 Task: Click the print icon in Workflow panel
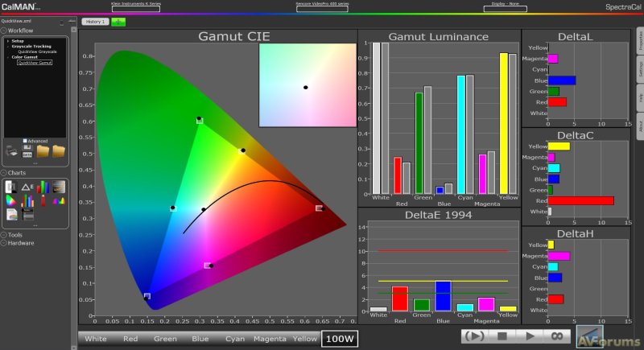(10, 150)
